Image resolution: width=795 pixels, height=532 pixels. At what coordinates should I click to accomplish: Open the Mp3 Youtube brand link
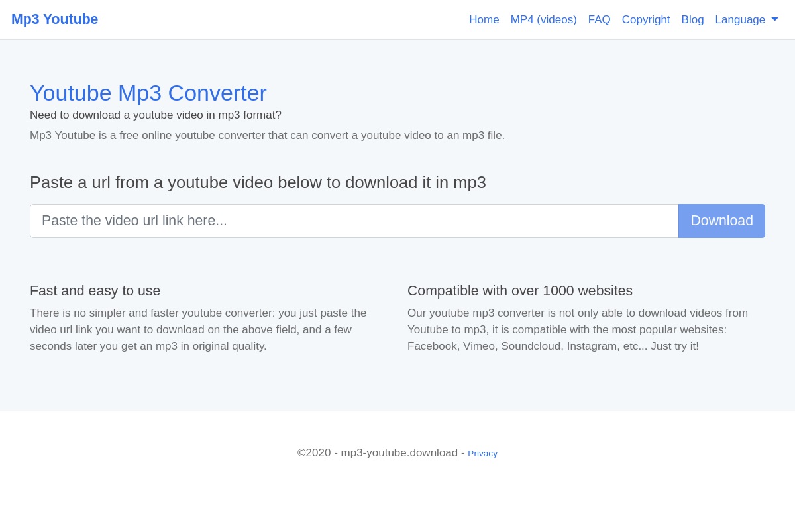click(54, 19)
